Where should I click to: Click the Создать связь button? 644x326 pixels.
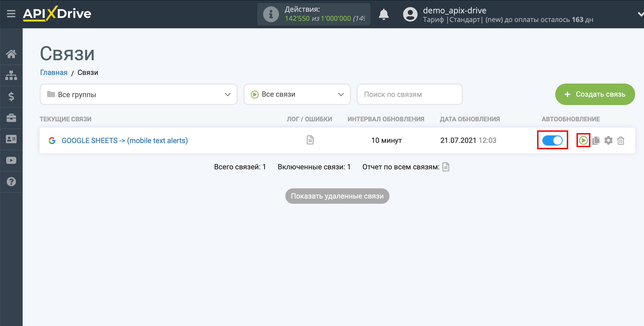(595, 94)
